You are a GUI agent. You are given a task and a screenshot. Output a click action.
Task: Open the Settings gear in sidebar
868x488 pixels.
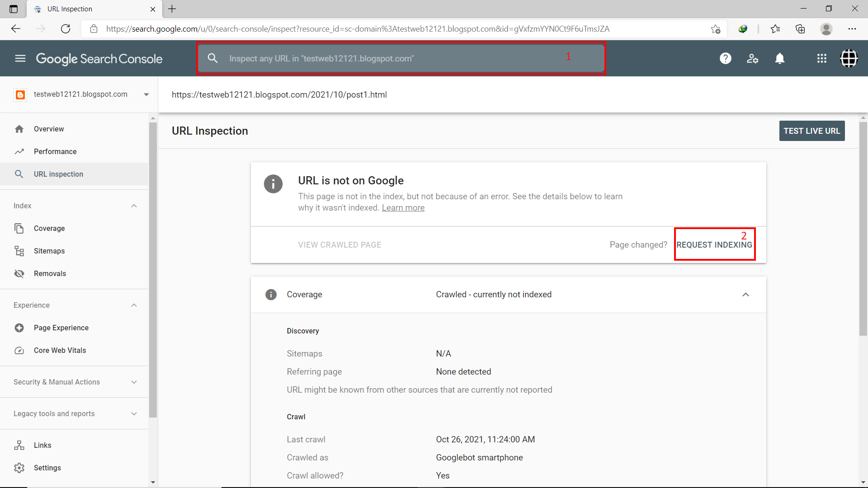19,468
